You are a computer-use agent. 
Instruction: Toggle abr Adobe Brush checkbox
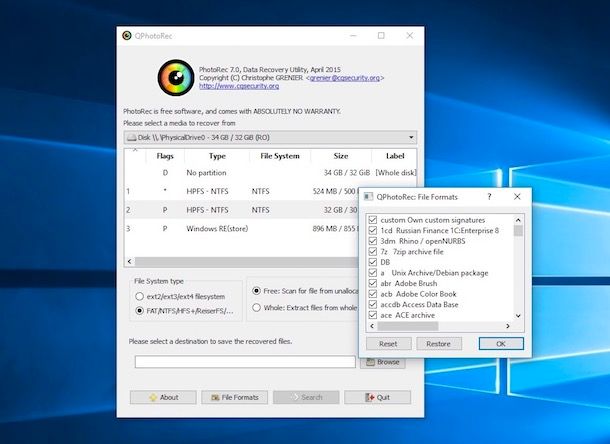[372, 283]
